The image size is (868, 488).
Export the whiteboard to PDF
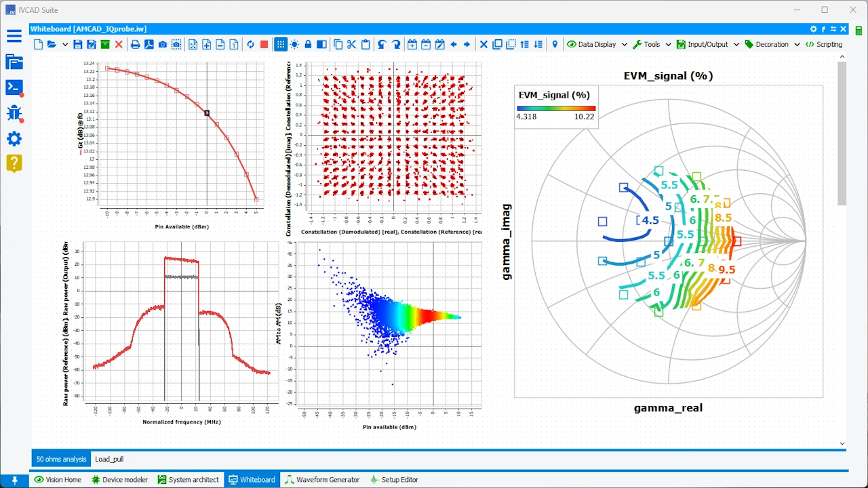click(x=149, y=44)
